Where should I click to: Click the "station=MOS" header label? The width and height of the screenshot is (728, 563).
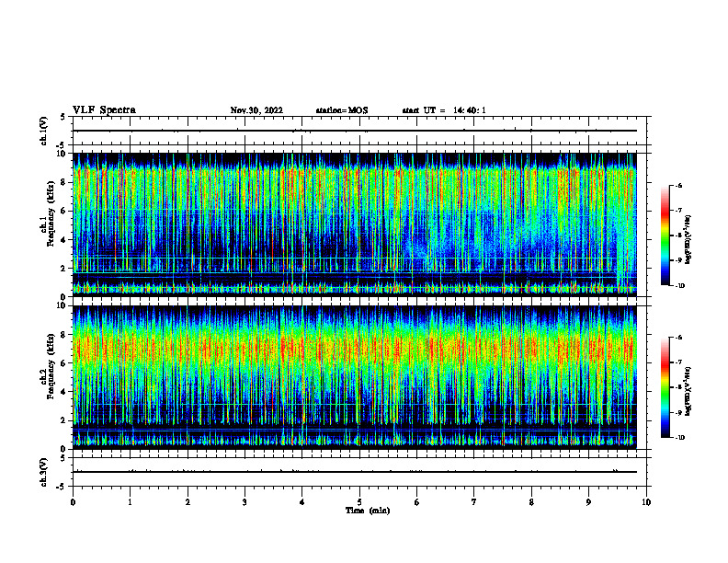(x=342, y=110)
